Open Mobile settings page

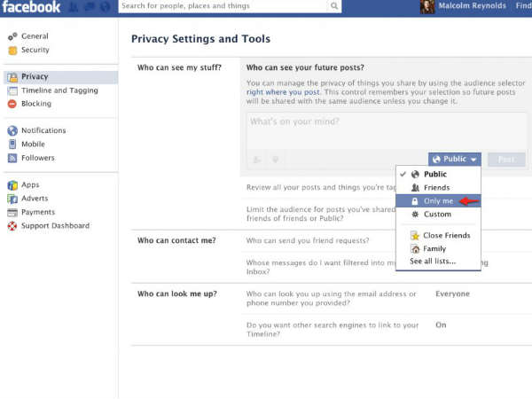point(34,145)
